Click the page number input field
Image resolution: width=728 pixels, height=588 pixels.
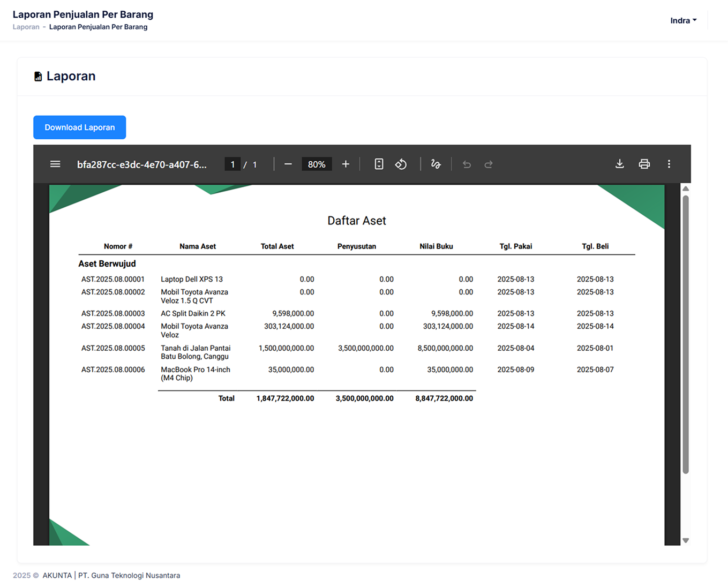232,164
